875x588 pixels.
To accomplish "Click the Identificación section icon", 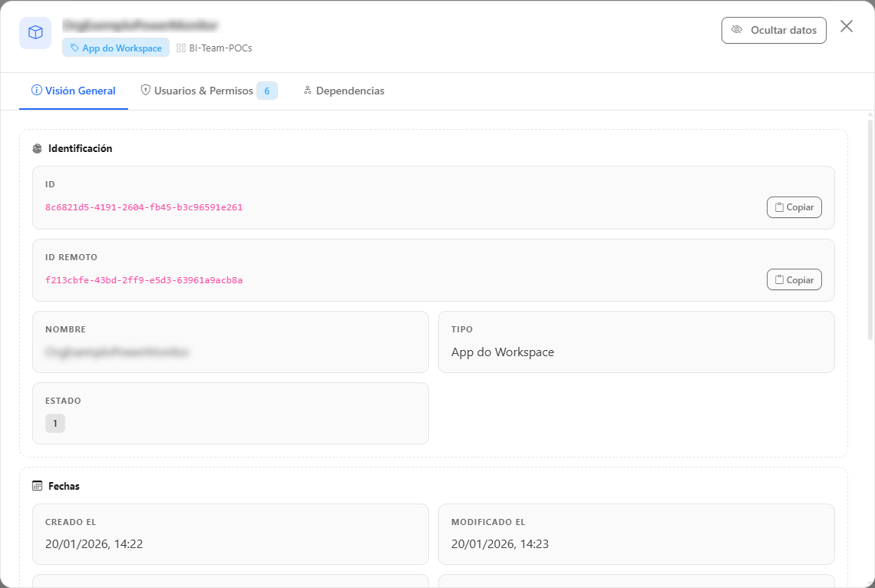I will [38, 148].
